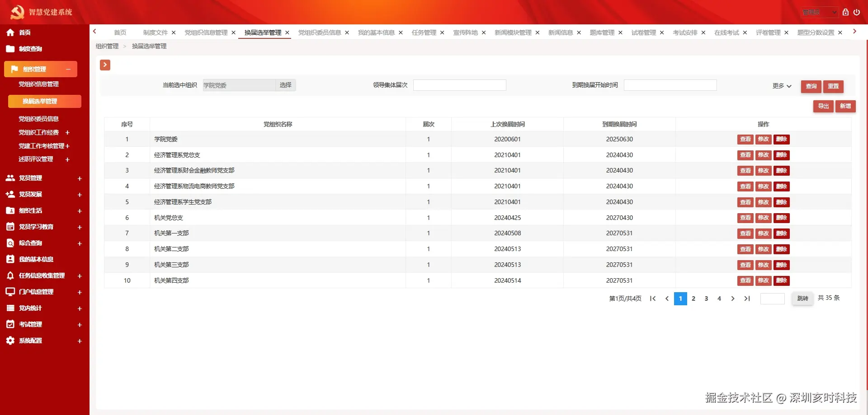
Task: Click the 党员发展 add-person icon
Action: click(10, 194)
